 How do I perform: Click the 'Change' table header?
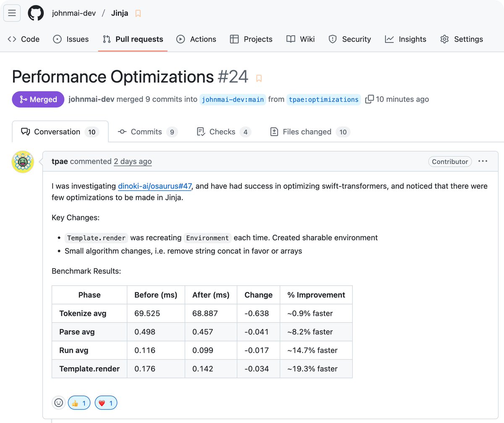pyautogui.click(x=258, y=295)
